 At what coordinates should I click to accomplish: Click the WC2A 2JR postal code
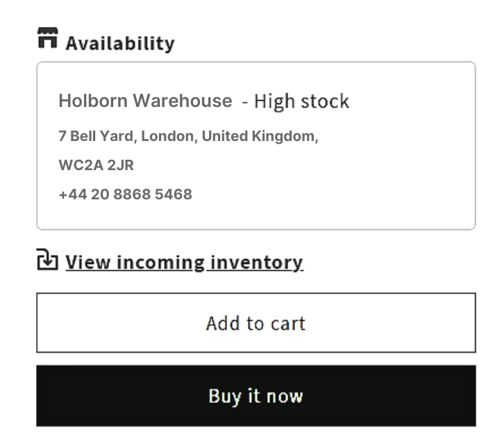[97, 165]
